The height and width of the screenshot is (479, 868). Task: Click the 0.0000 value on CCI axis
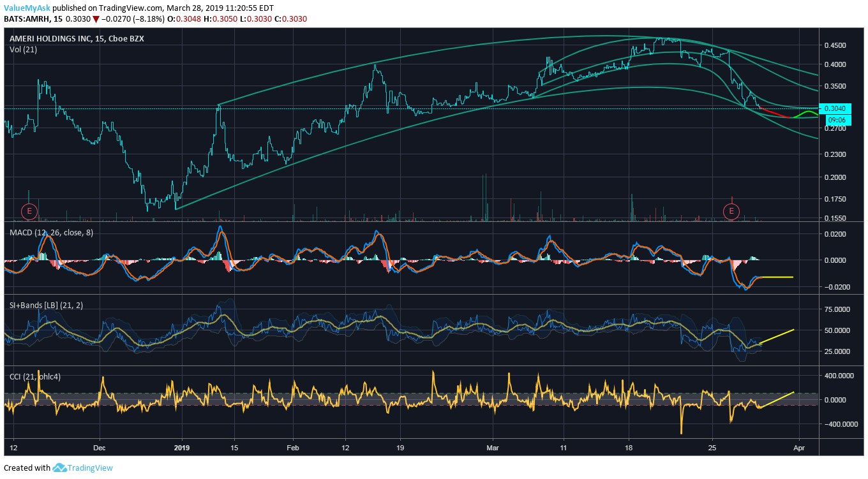point(835,400)
